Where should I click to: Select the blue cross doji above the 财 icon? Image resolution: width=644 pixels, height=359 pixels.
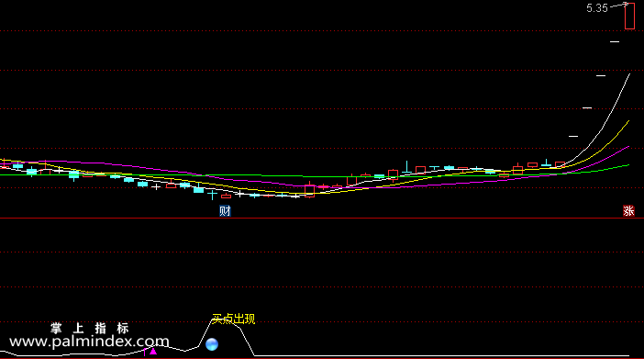tap(212, 194)
